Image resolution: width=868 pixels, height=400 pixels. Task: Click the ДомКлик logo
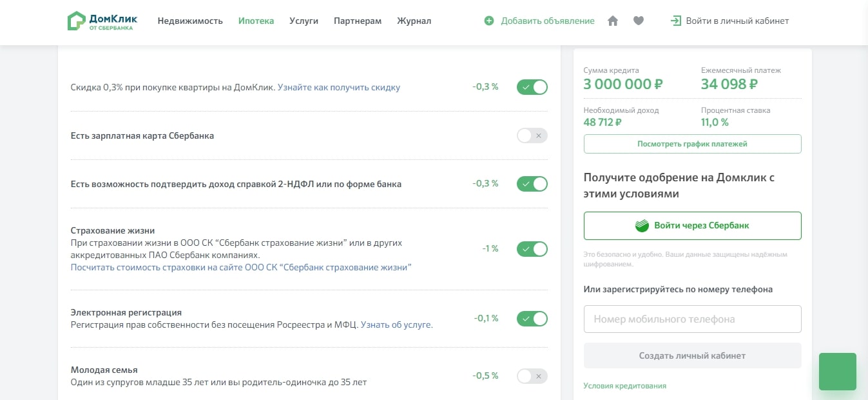click(102, 21)
